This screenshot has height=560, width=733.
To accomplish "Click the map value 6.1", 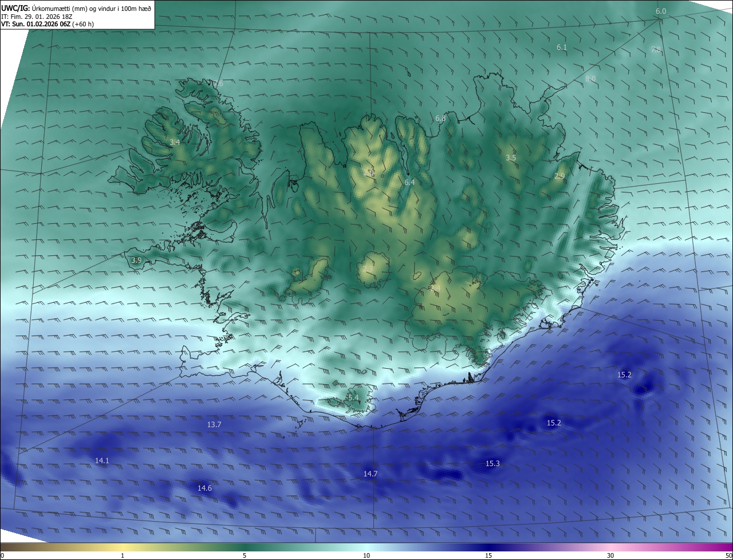I will (562, 48).
